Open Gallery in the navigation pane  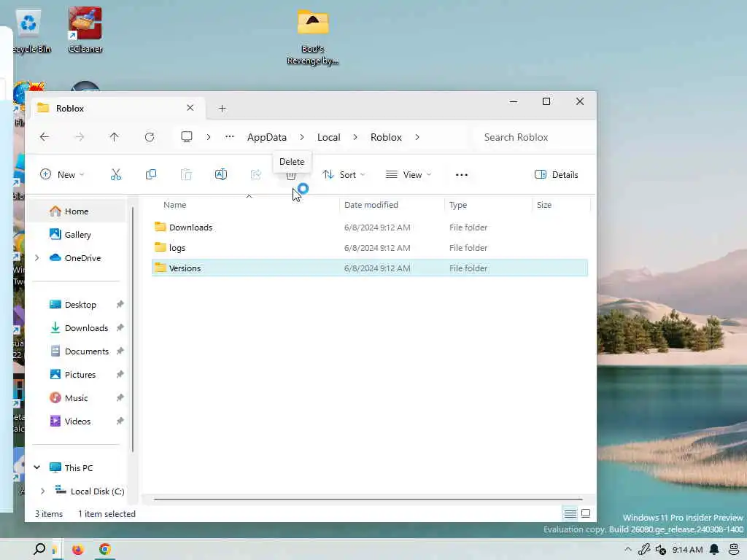[79, 234]
